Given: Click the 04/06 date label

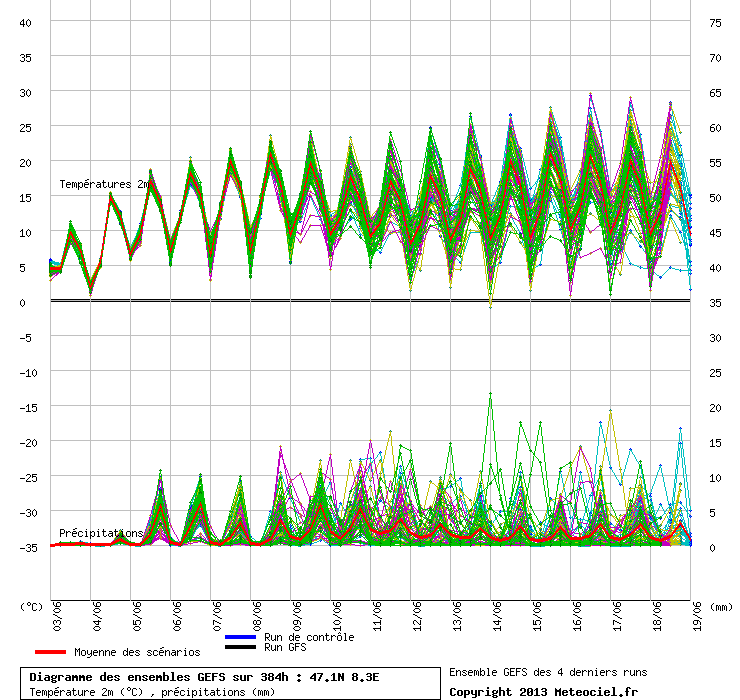Looking at the screenshot, I should click(97, 616).
